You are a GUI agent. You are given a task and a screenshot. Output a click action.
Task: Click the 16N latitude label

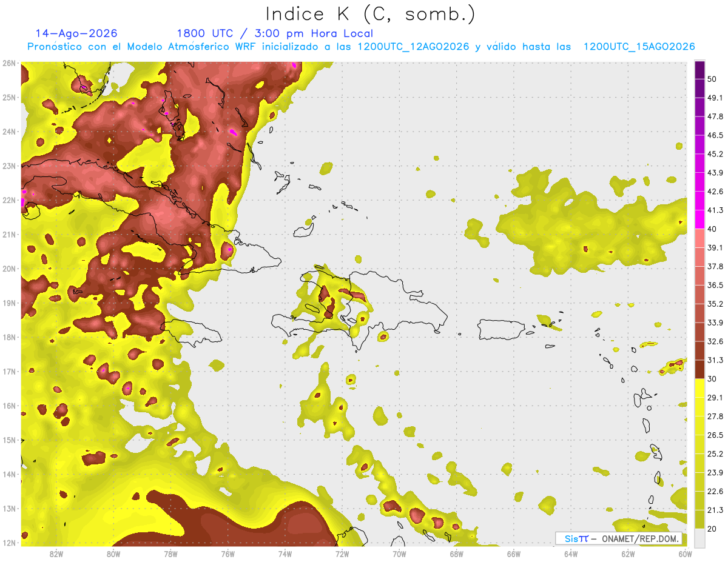[8, 406]
